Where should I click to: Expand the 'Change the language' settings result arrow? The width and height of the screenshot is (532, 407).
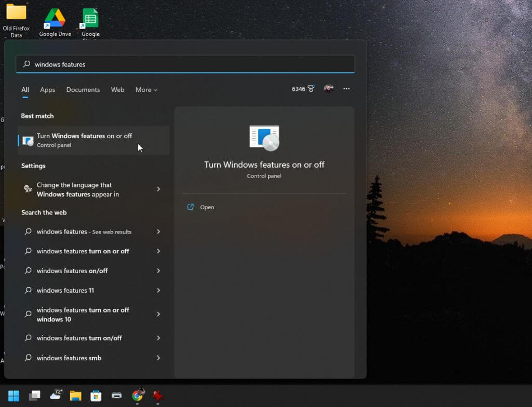(158, 189)
